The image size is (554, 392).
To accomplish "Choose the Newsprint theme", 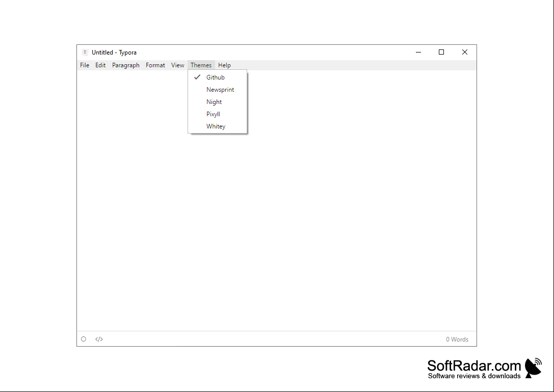I will 217,90.
